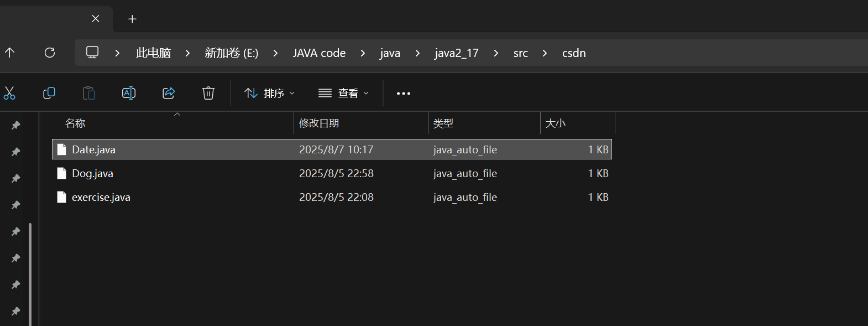Click the Cut scissors icon
The image size is (868, 326).
tap(9, 93)
